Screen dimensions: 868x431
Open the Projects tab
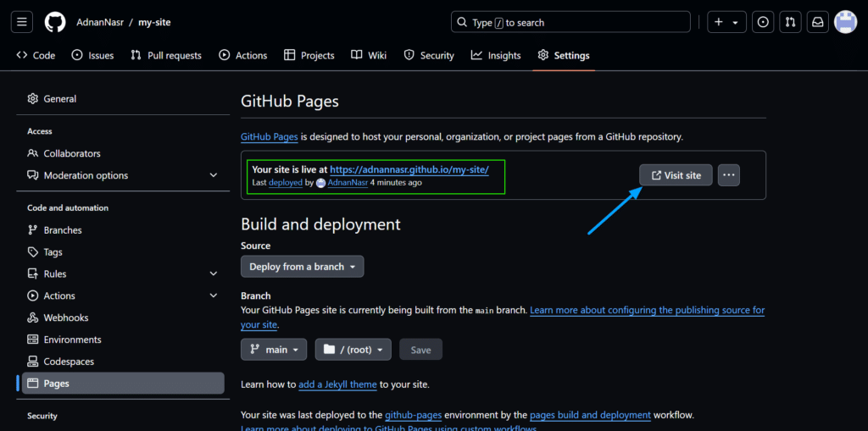[x=309, y=55]
